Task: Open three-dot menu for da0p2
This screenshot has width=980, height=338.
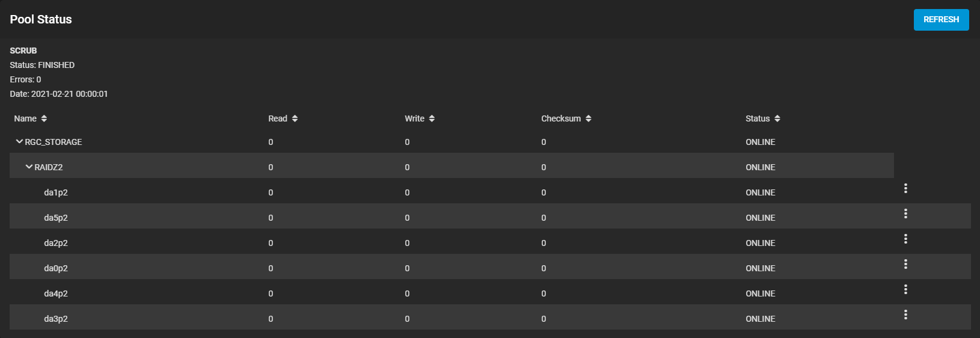Action: click(x=905, y=264)
